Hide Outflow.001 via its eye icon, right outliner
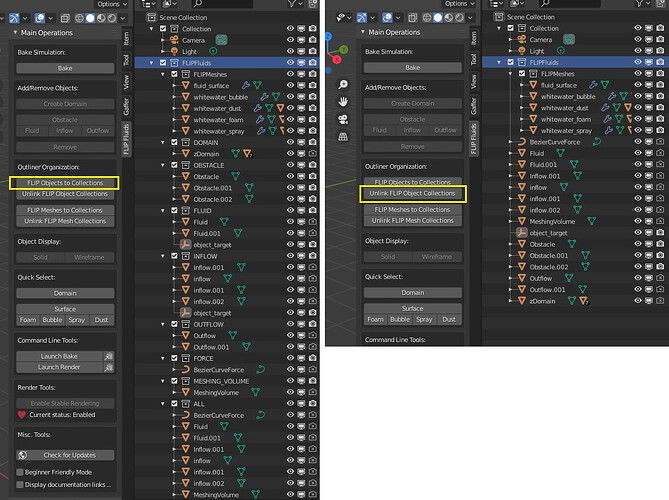The width and height of the screenshot is (669, 500). click(x=638, y=289)
